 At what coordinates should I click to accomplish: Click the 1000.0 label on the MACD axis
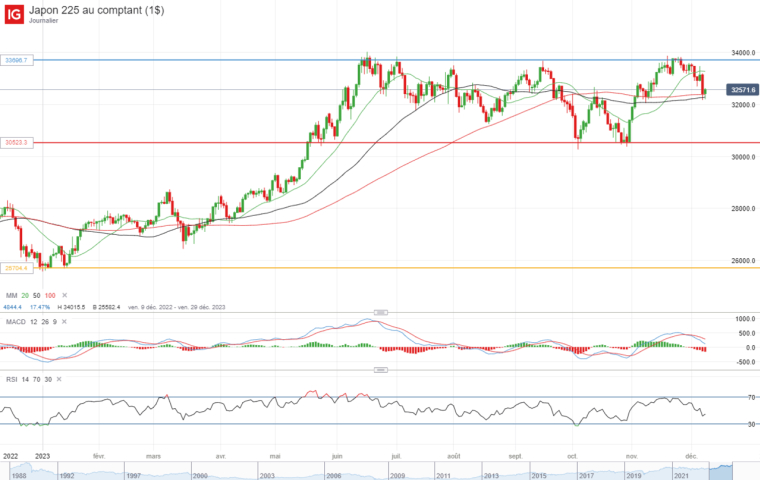coord(745,319)
